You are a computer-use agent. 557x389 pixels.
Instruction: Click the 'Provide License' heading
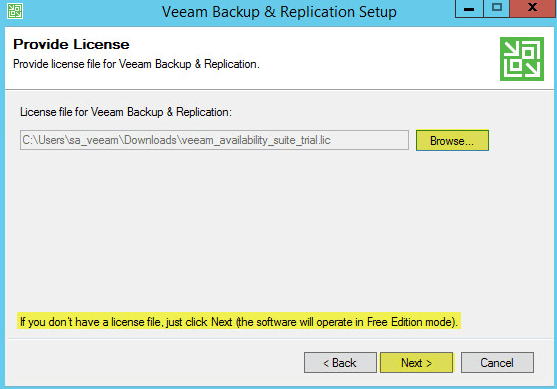[71, 44]
